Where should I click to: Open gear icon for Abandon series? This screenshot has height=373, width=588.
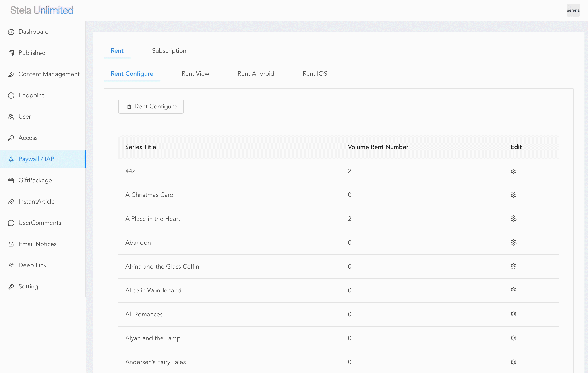(513, 242)
